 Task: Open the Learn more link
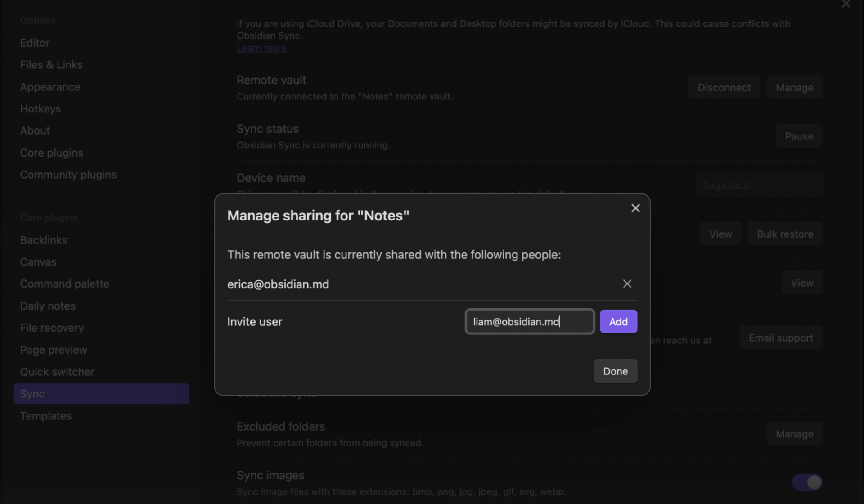pyautogui.click(x=261, y=48)
